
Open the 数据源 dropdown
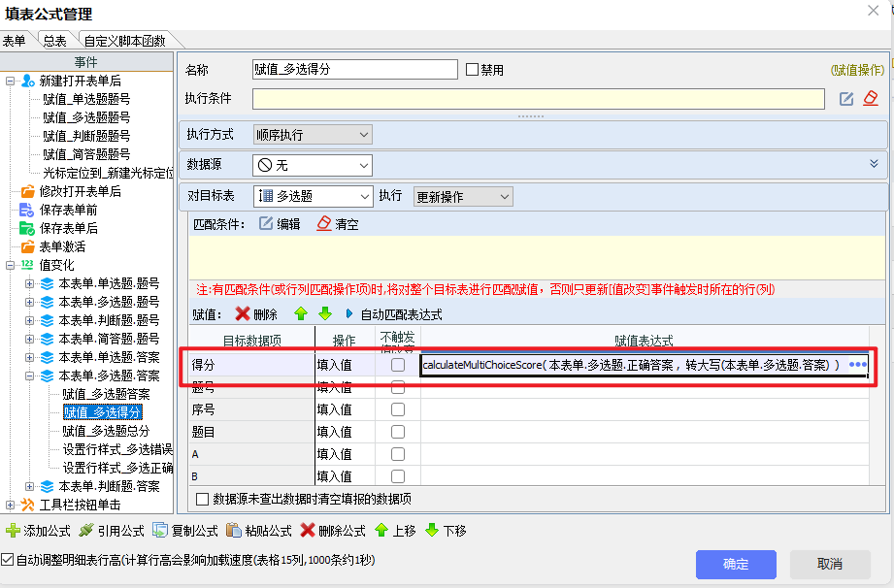313,165
